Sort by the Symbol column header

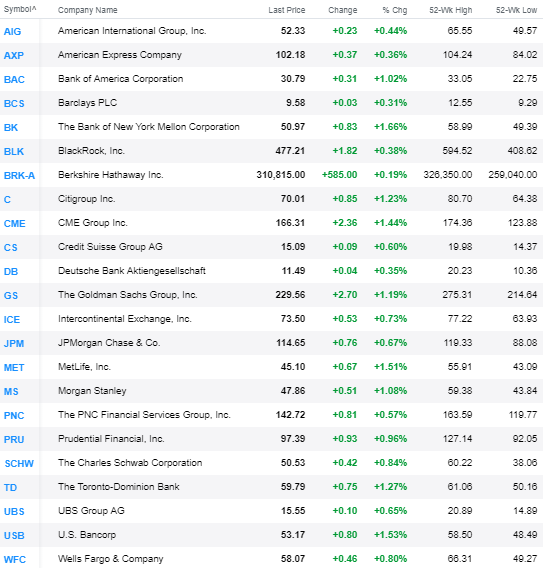point(20,9)
